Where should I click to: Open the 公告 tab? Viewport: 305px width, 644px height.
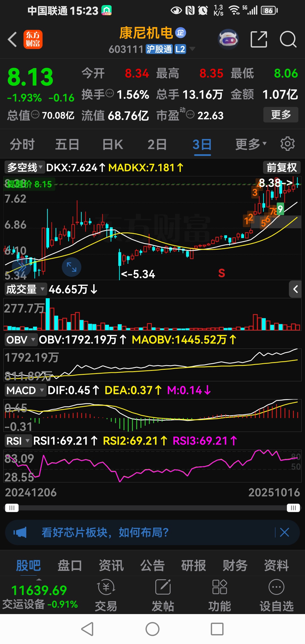click(152, 565)
